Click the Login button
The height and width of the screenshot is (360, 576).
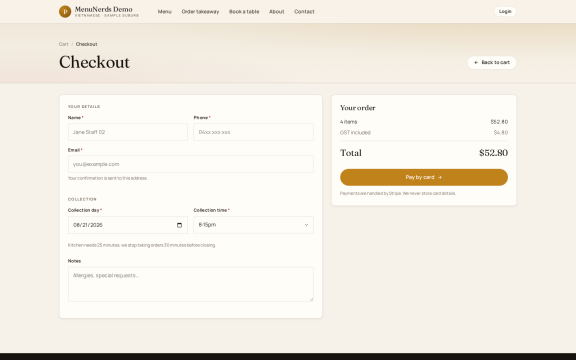pos(505,11)
